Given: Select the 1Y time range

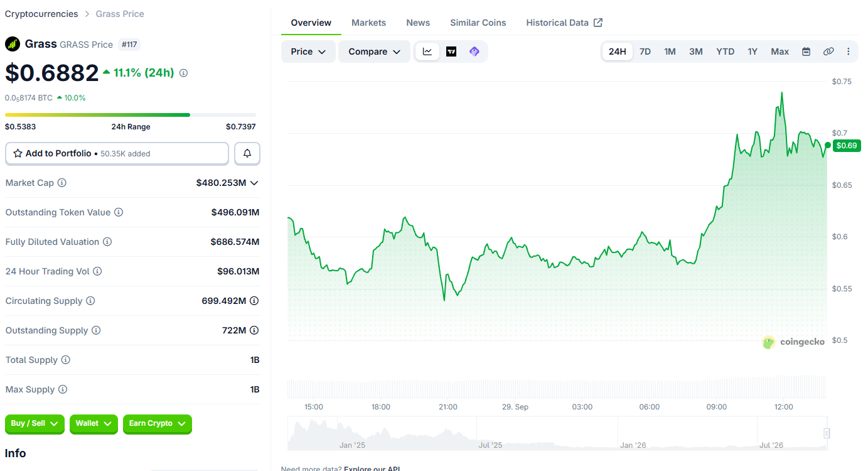Looking at the screenshot, I should tap(753, 51).
